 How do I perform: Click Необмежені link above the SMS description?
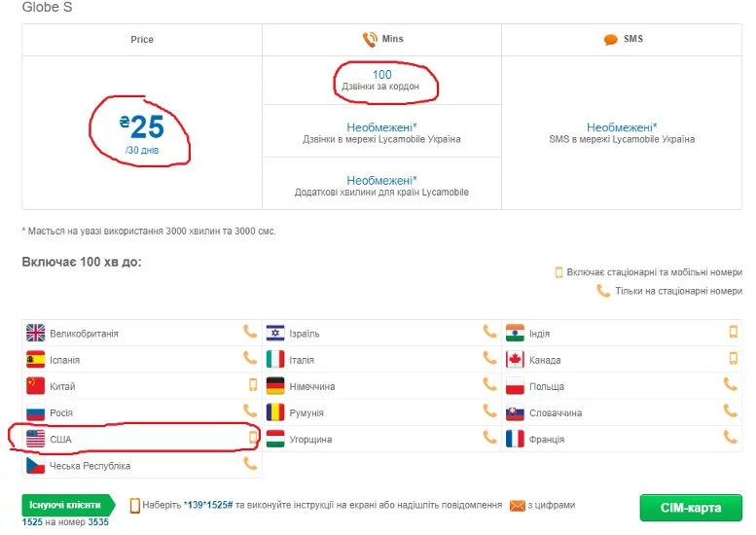point(621,127)
